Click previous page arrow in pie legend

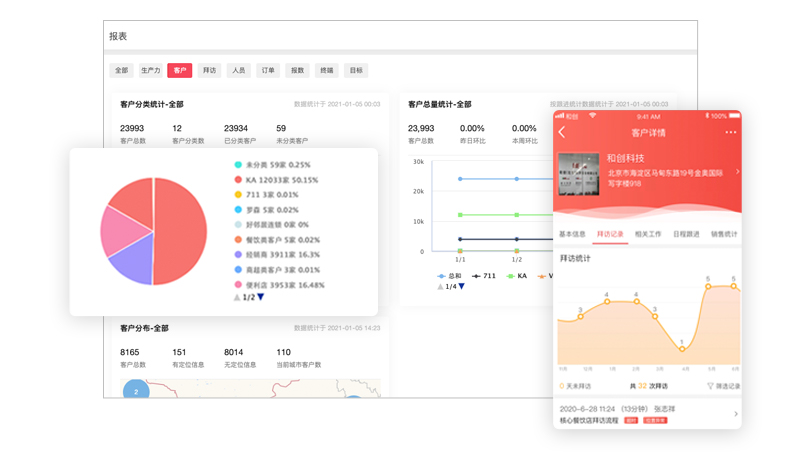(x=237, y=298)
